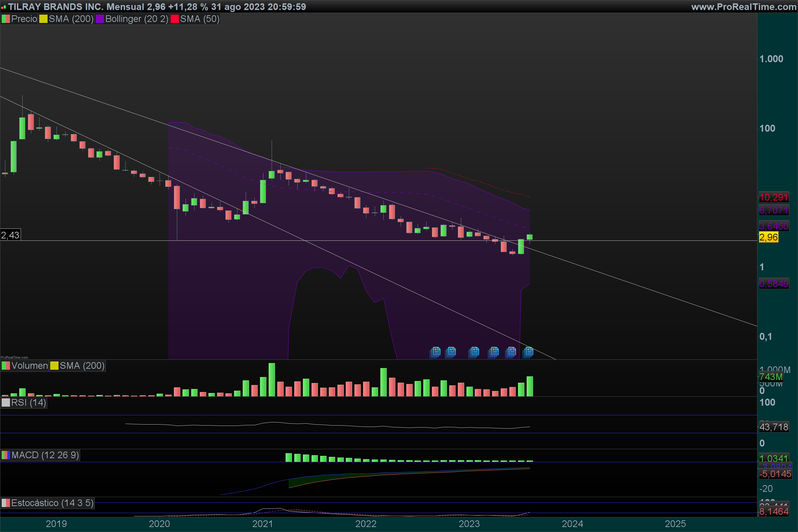
Task: Open the red SMA (50) indicator label
Action: (199, 19)
